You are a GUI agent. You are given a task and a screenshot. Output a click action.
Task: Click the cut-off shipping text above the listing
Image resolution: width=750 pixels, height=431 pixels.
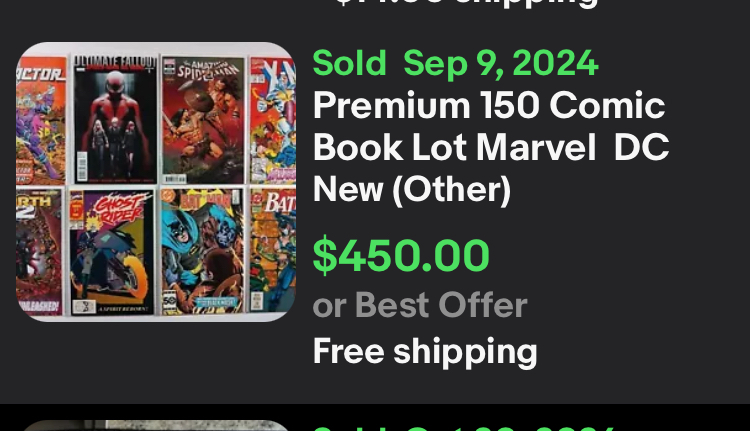466,4
